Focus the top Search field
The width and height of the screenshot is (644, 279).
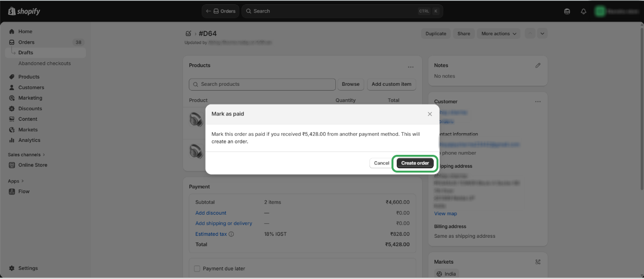pyautogui.click(x=342, y=11)
